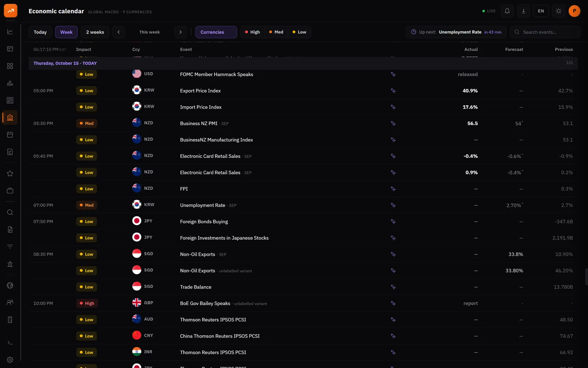Open the star favorites sidebar icon

click(x=10, y=173)
